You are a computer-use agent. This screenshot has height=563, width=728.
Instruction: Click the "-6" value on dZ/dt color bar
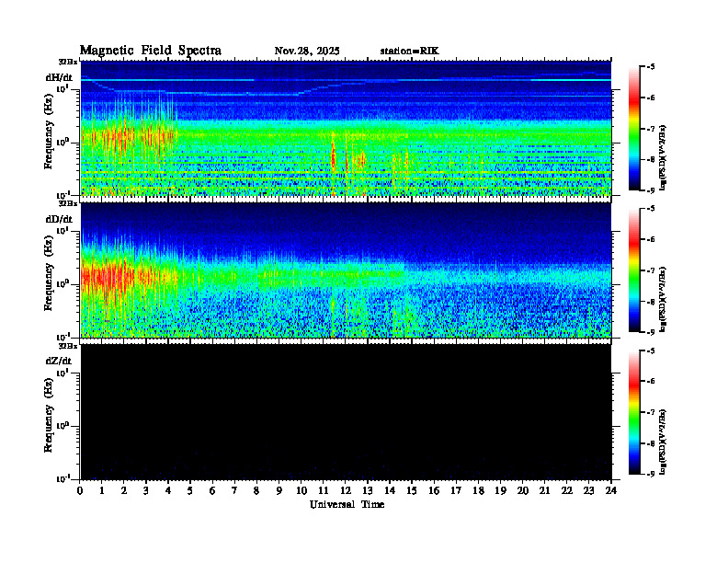pyautogui.click(x=650, y=382)
